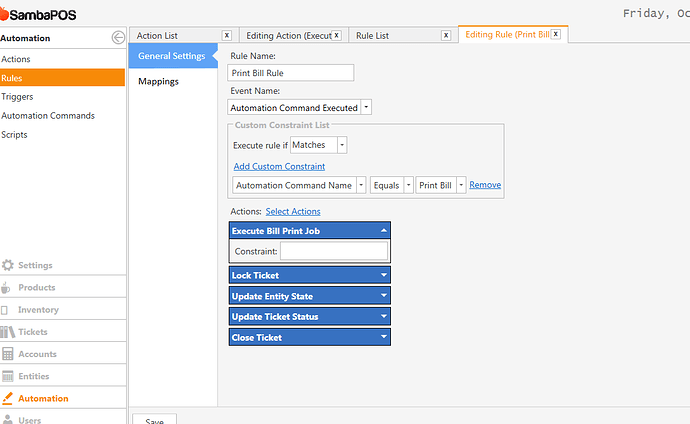Image resolution: width=690 pixels, height=424 pixels.
Task: Open the Event Name dropdown
Action: (x=366, y=107)
